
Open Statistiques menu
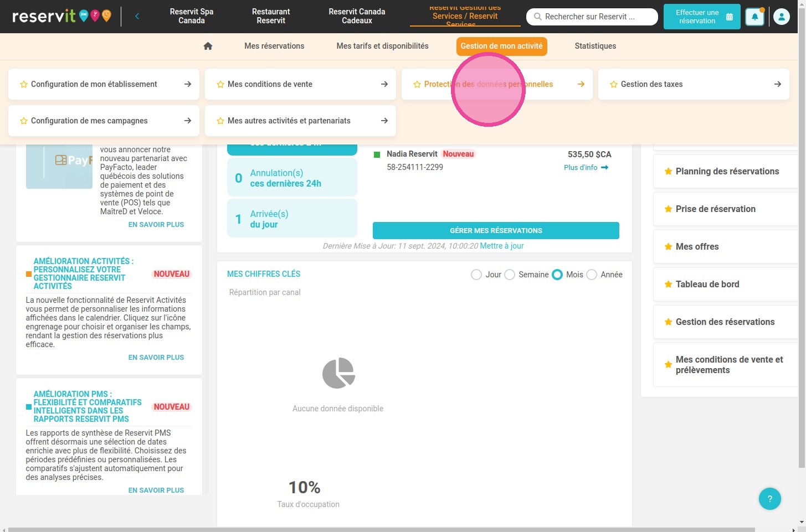[595, 46]
